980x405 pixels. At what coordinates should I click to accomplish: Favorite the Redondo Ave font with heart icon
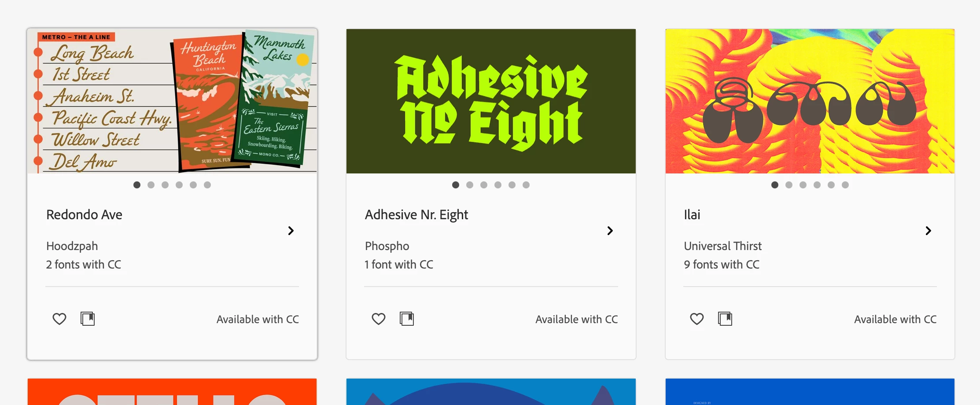point(59,319)
